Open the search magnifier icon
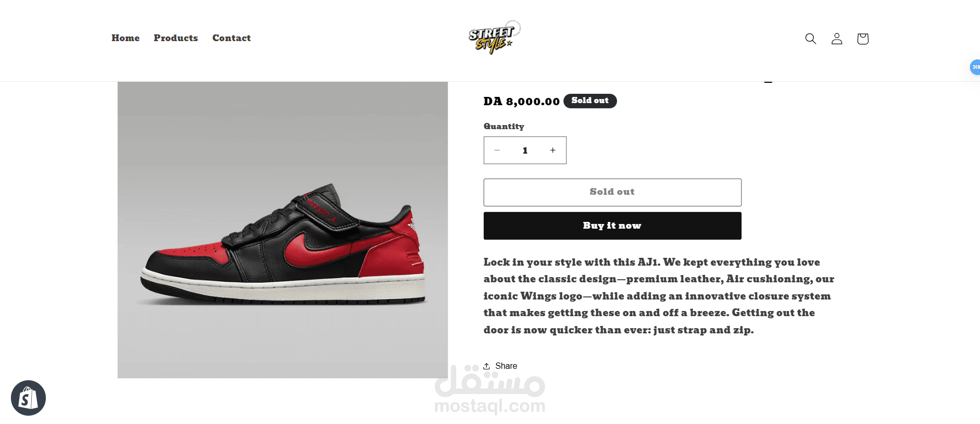 810,39
